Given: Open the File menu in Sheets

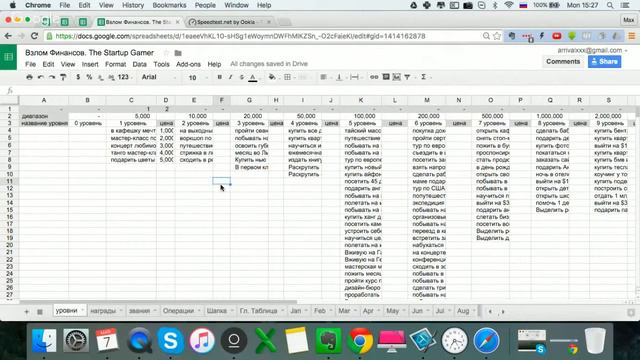Looking at the screenshot, I should [x=30, y=64].
